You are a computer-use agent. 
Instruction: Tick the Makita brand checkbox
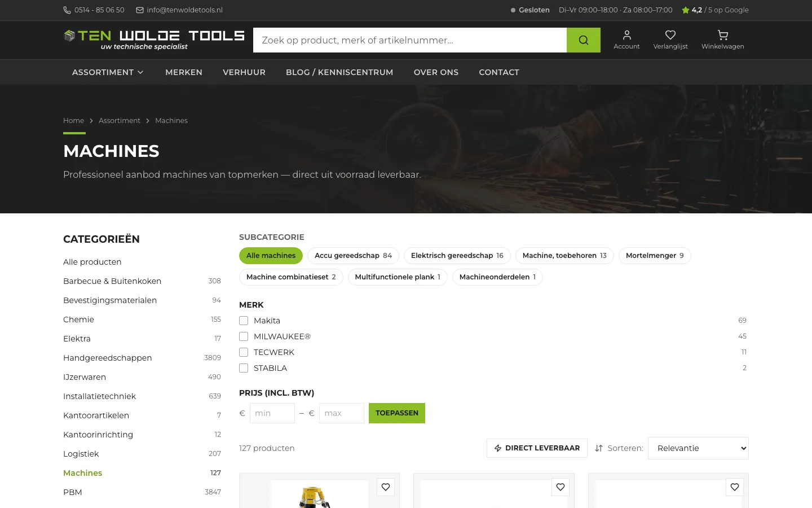pyautogui.click(x=244, y=321)
